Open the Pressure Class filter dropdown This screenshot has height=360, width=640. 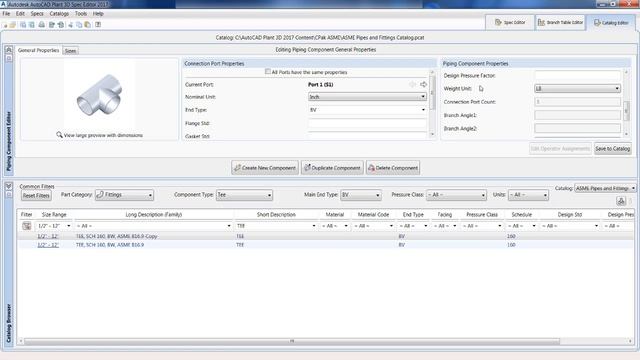click(x=456, y=195)
